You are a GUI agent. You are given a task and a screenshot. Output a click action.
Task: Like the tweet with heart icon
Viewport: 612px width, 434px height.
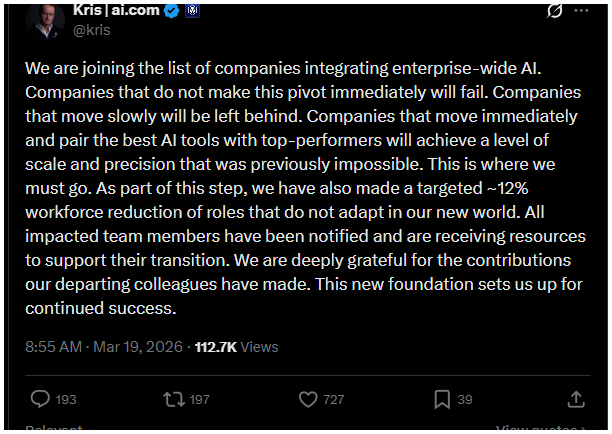pos(309,399)
